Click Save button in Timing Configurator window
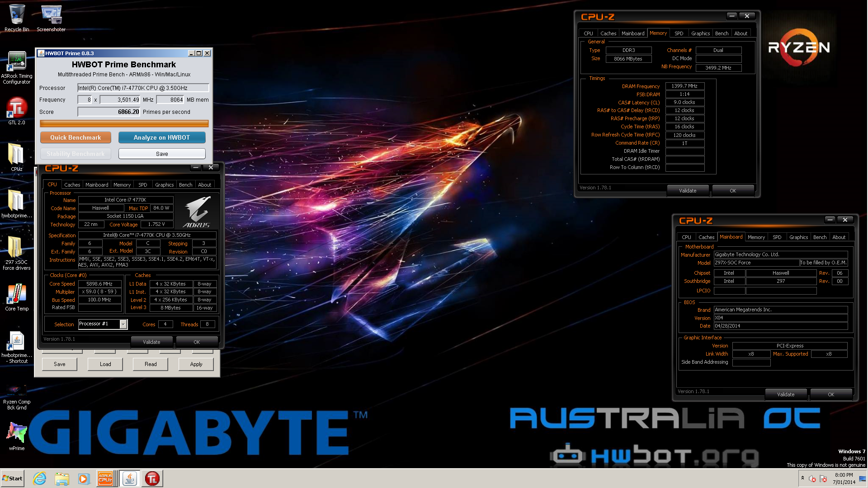Viewport: 868px width, 488px height. pos(60,364)
